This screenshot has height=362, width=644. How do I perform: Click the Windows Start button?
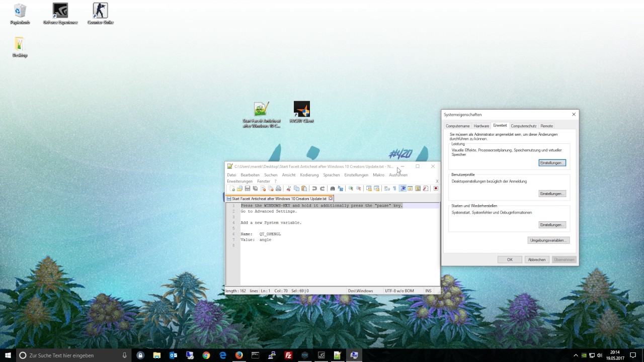pyautogui.click(x=8, y=355)
